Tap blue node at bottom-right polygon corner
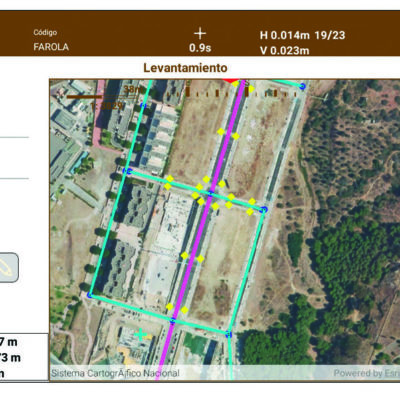The width and height of the screenshot is (400, 400). 228,334
